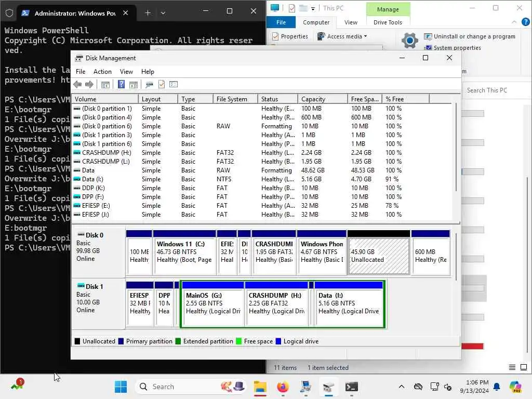Click Show/Hide Console Tree toolbar icon
Image resolution: width=532 pixels, height=399 pixels.
(105, 85)
